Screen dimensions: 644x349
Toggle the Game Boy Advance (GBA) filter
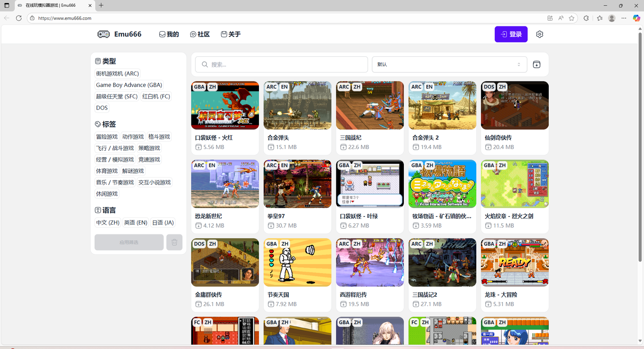(129, 85)
